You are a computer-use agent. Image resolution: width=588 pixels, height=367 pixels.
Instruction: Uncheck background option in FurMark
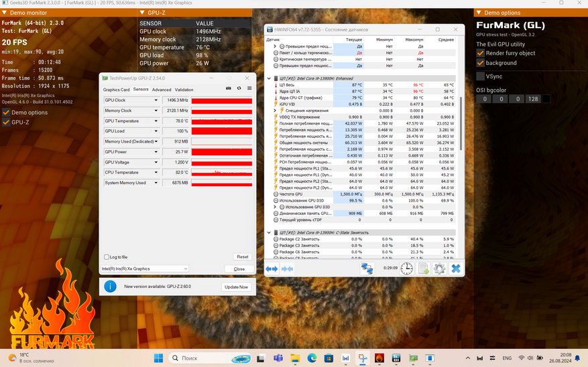coord(480,63)
